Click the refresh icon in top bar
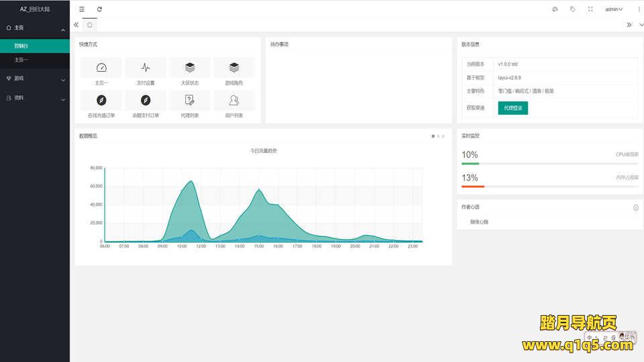 click(100, 9)
